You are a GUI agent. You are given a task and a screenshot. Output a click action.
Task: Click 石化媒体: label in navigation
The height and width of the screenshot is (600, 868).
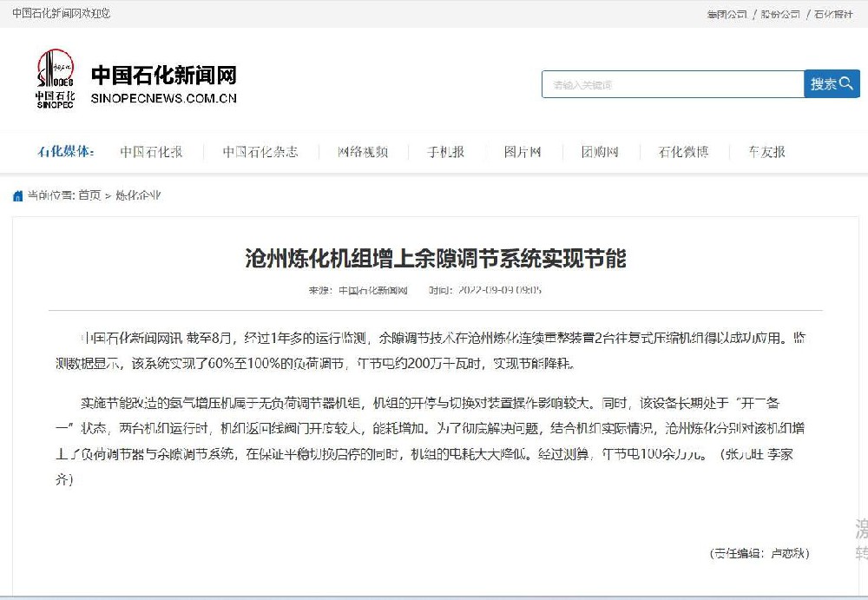(x=66, y=152)
